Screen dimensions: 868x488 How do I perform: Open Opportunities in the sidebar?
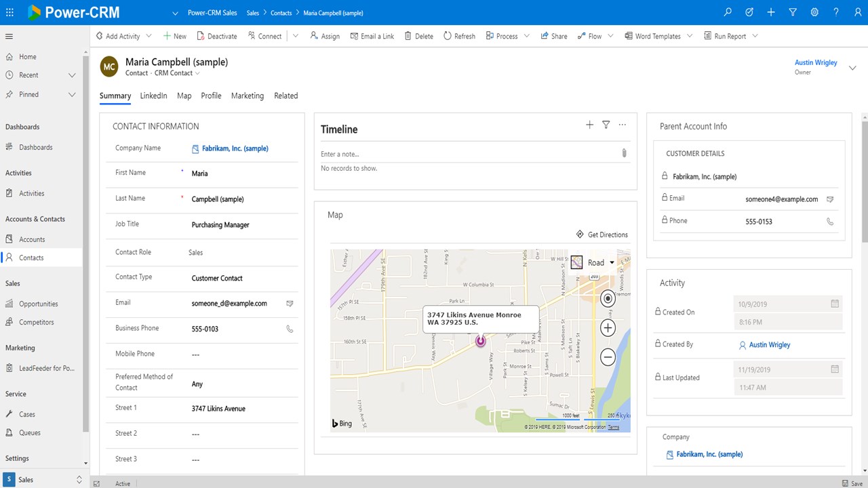pyautogui.click(x=39, y=304)
